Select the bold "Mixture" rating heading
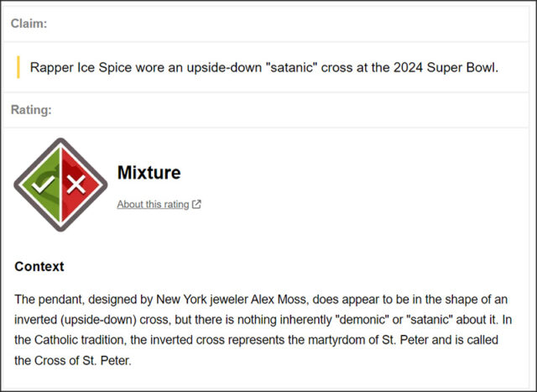The image size is (537, 392). click(149, 172)
